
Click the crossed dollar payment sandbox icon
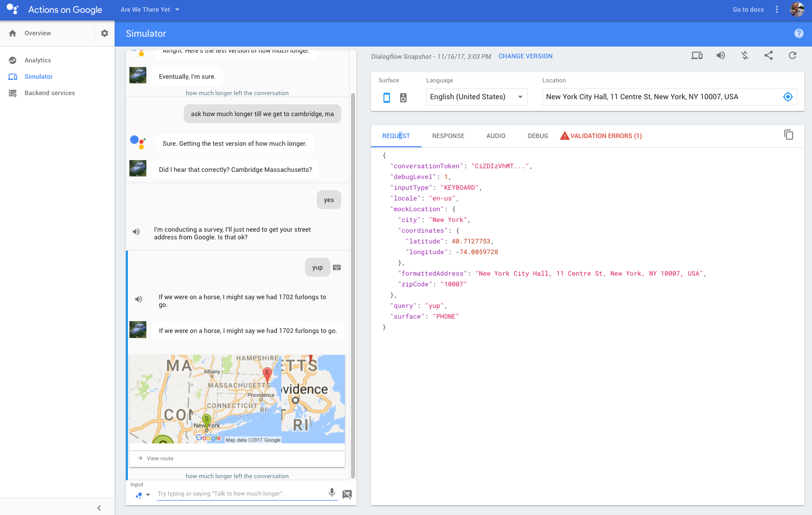[x=744, y=56]
